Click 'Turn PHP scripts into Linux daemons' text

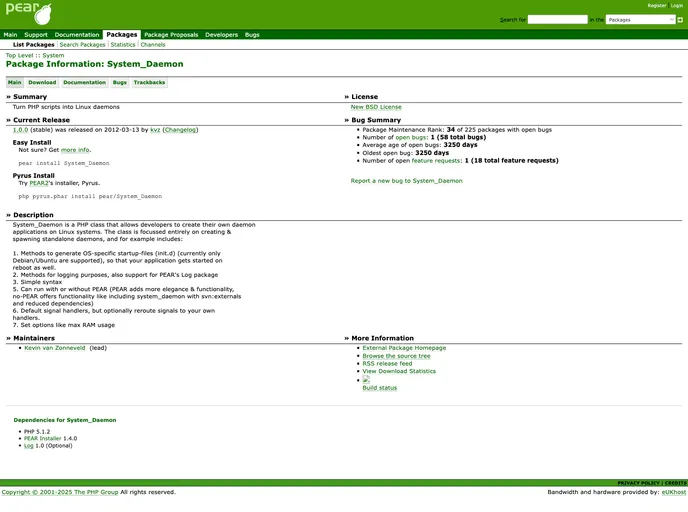(x=66, y=107)
